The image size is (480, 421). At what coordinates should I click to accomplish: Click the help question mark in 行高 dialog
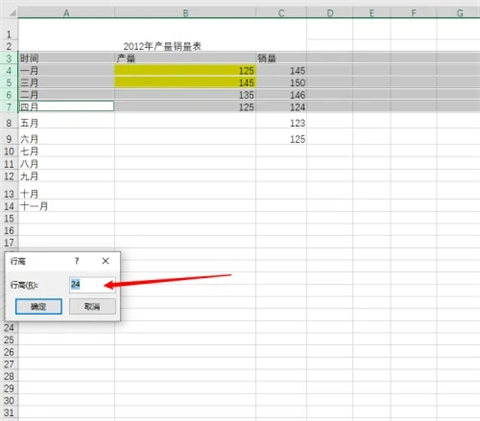click(77, 261)
